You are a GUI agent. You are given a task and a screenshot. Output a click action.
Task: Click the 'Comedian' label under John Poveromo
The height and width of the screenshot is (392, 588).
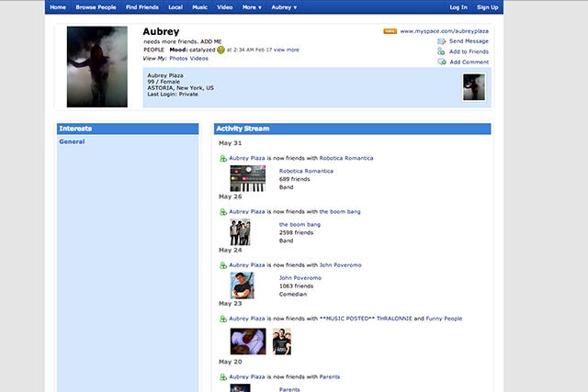pos(293,294)
